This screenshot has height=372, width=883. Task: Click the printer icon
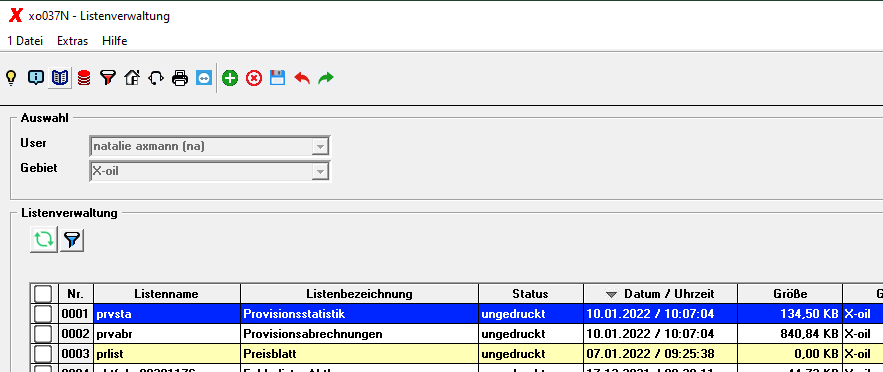[180, 78]
